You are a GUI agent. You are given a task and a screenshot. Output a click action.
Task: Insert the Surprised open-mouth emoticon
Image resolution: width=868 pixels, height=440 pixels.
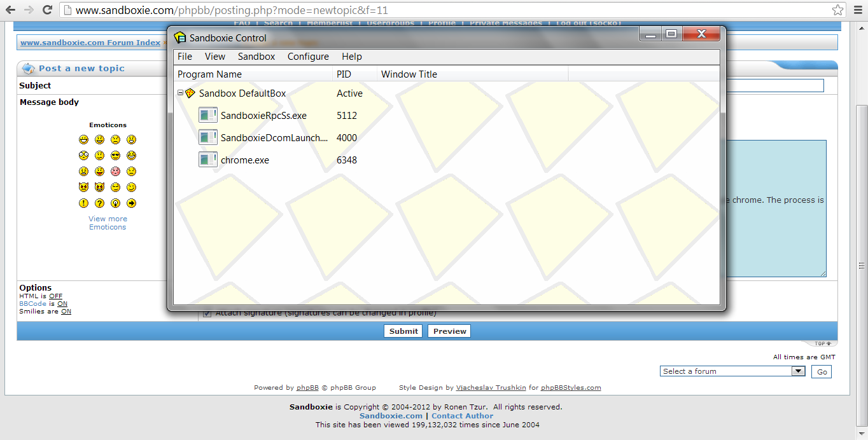131,139
